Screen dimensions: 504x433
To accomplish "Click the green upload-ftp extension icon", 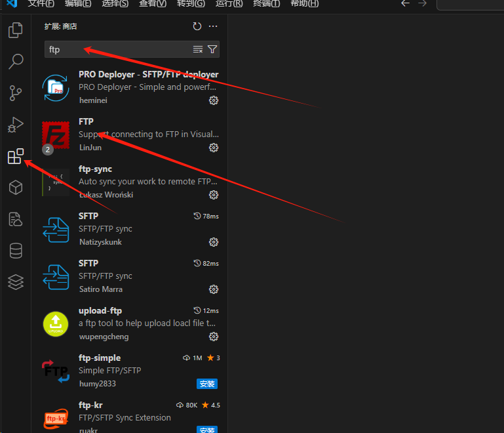I will click(x=56, y=324).
